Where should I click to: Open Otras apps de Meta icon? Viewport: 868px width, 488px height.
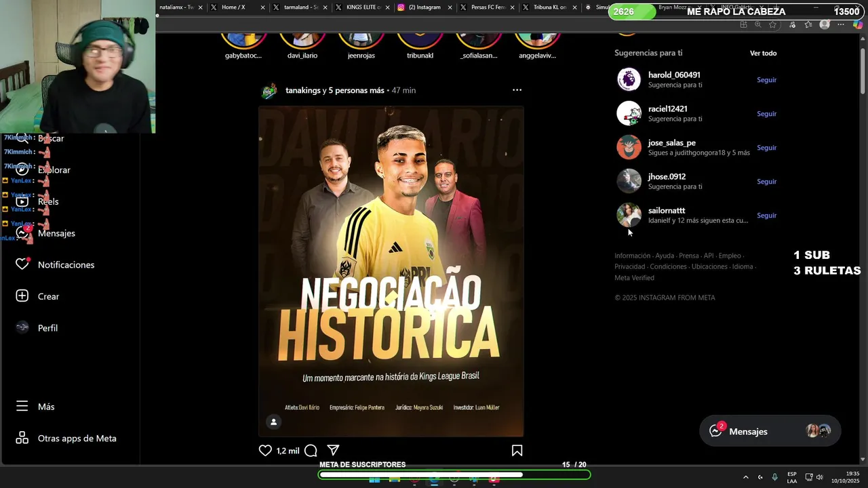[22, 438]
